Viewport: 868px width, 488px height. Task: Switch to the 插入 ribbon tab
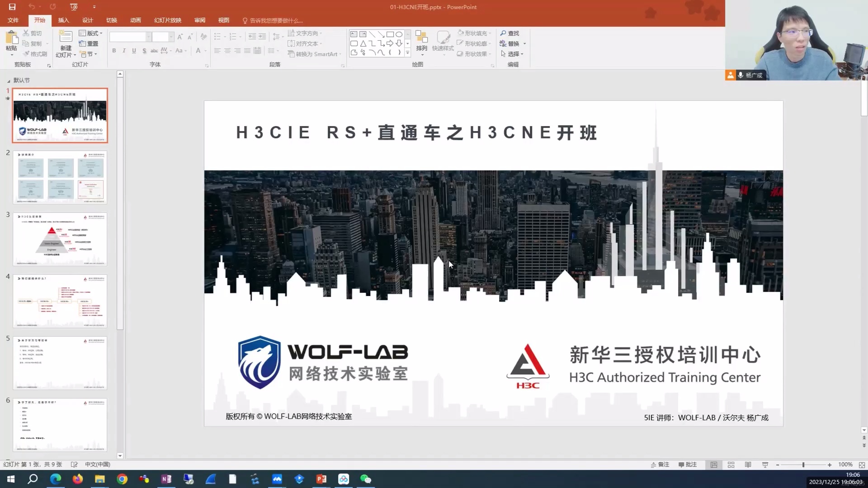(63, 20)
